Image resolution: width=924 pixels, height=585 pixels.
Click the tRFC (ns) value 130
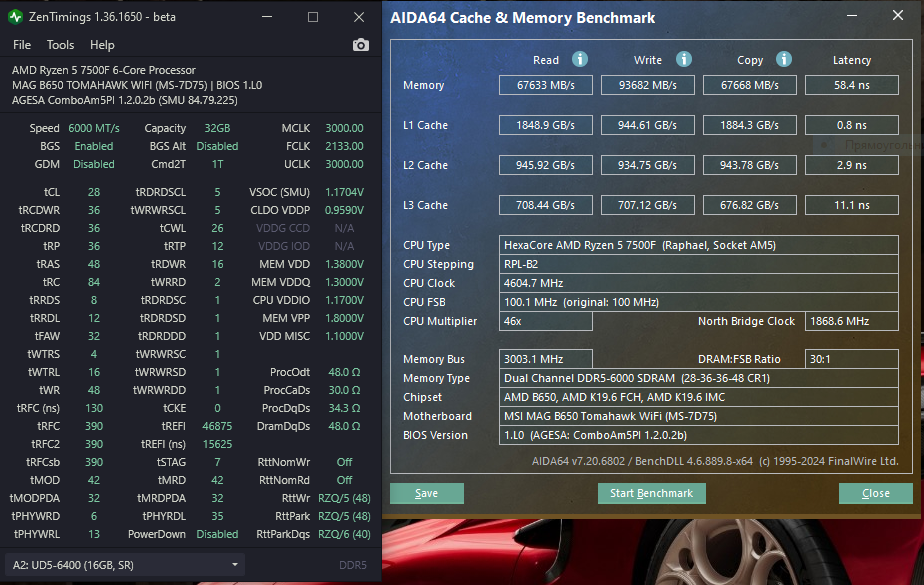coord(94,408)
